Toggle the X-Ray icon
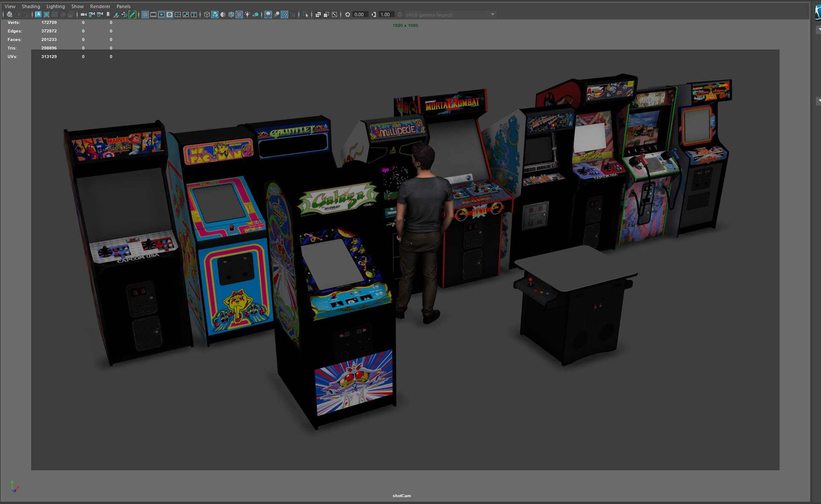This screenshot has width=821, height=504. tap(318, 15)
